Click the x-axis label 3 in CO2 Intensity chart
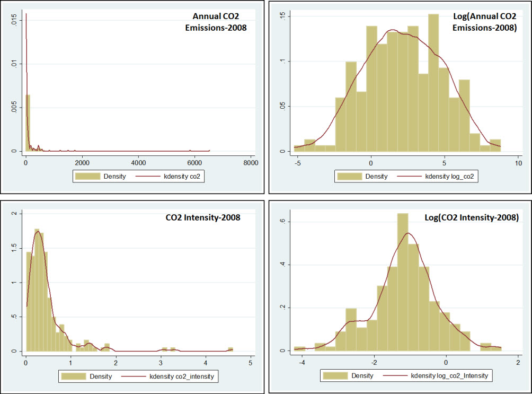Screen dimensions: 532x394 161,363
